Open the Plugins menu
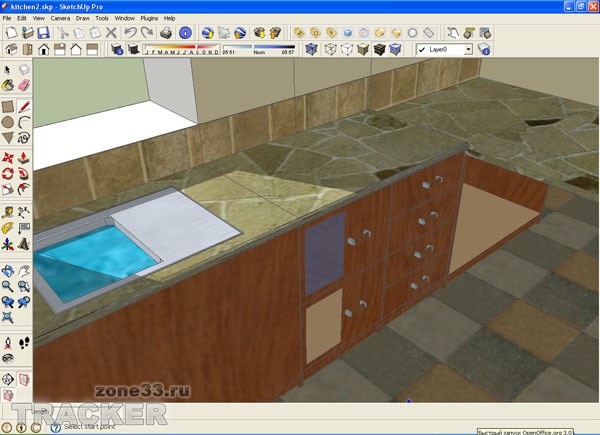 point(149,18)
